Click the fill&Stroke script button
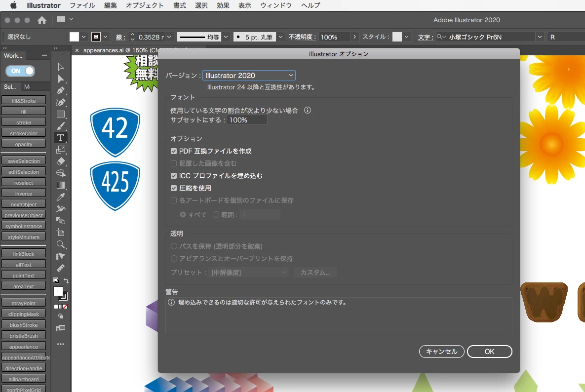 pos(24,101)
